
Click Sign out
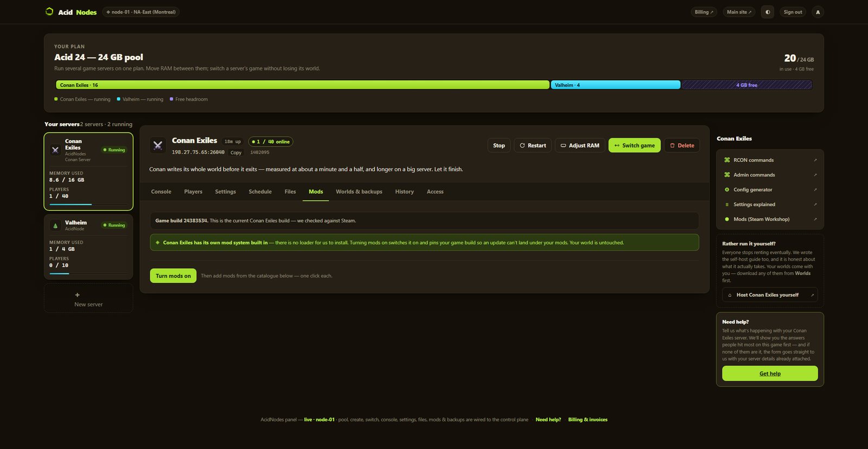(793, 12)
